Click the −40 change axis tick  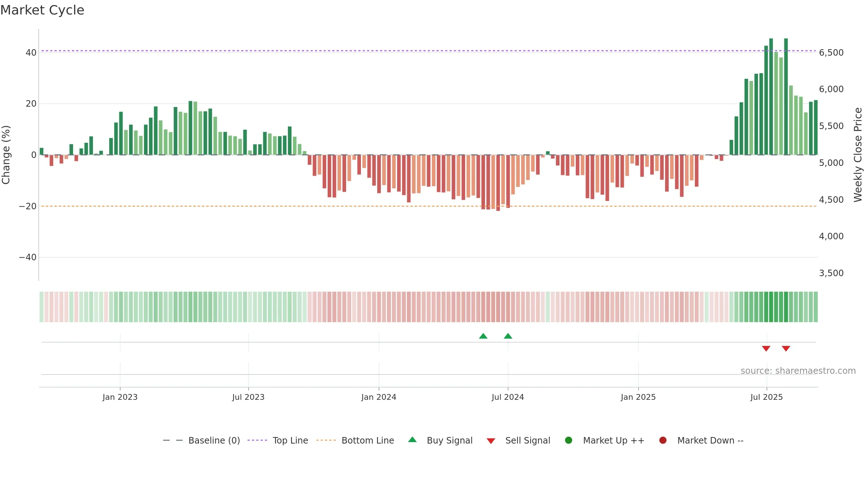(x=27, y=257)
